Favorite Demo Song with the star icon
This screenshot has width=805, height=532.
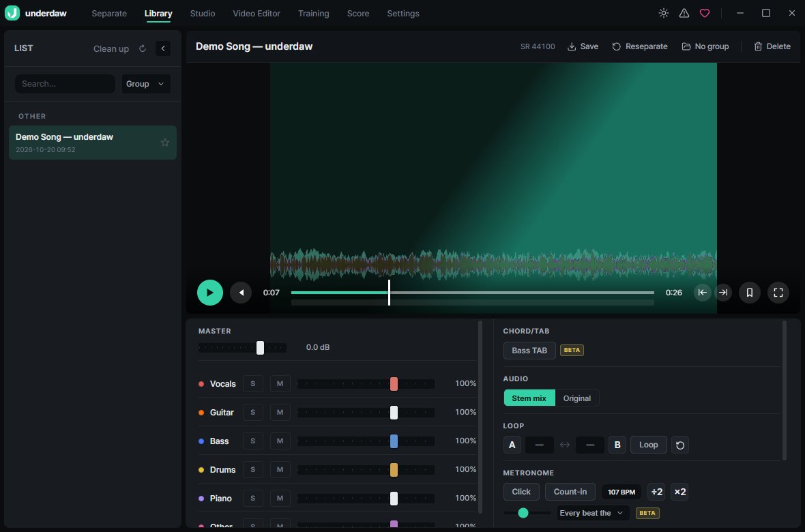click(165, 143)
